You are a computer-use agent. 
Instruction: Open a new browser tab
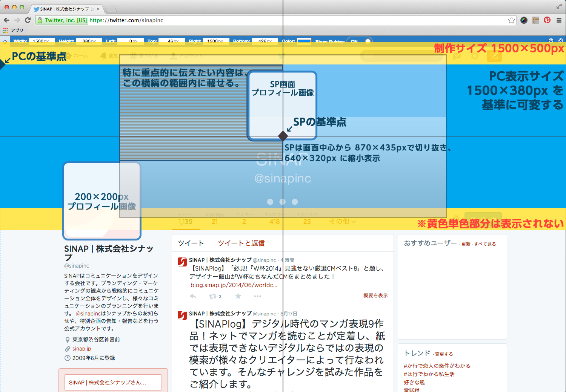coord(111,9)
